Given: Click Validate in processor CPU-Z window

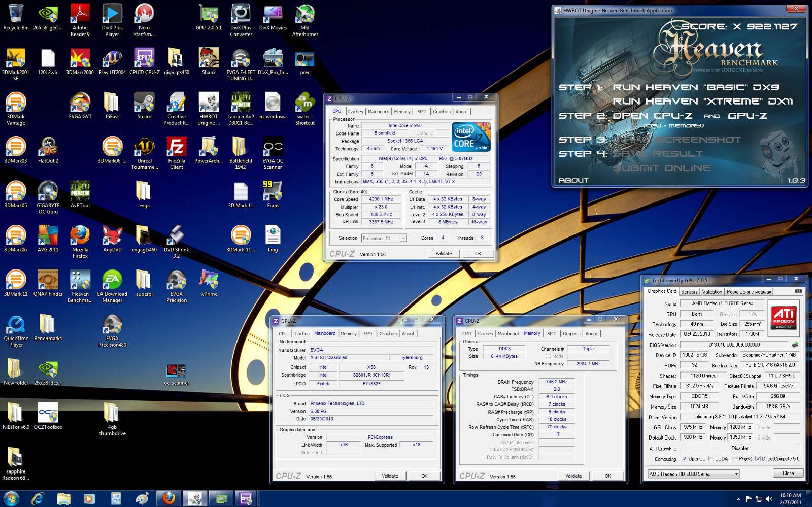Looking at the screenshot, I should click(x=444, y=254).
